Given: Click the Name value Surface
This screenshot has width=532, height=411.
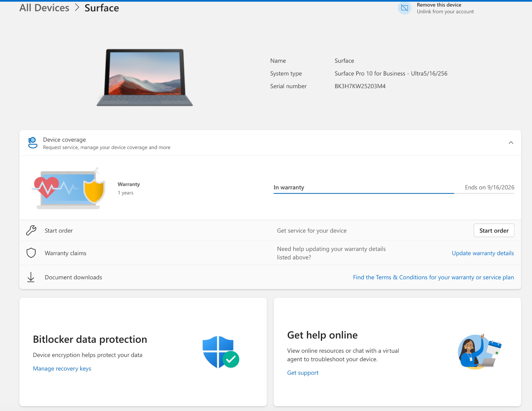Looking at the screenshot, I should click(x=344, y=61).
